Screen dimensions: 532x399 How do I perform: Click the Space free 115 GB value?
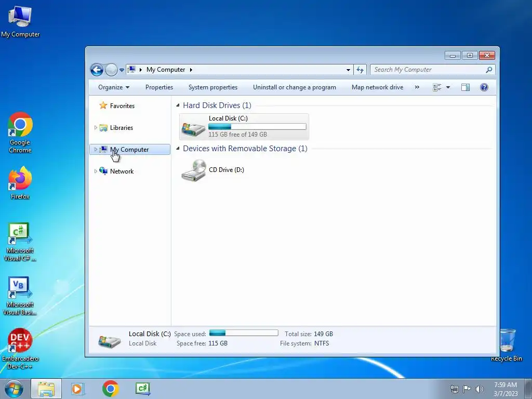point(218,343)
